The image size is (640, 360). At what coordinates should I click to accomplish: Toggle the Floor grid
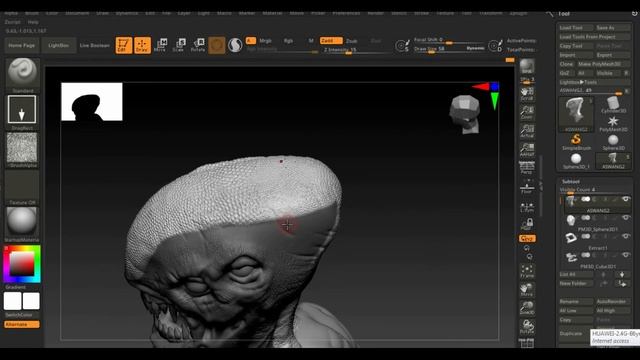pyautogui.click(x=527, y=187)
